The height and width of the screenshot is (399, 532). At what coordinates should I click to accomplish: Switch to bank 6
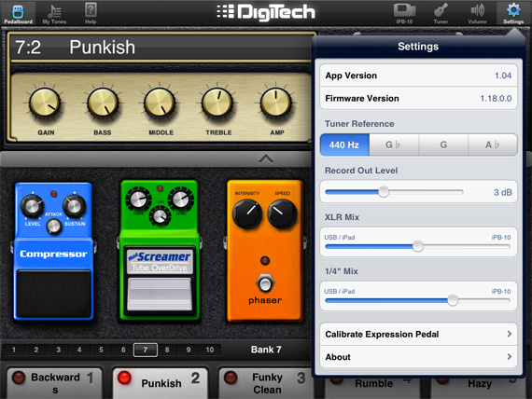coord(123,350)
